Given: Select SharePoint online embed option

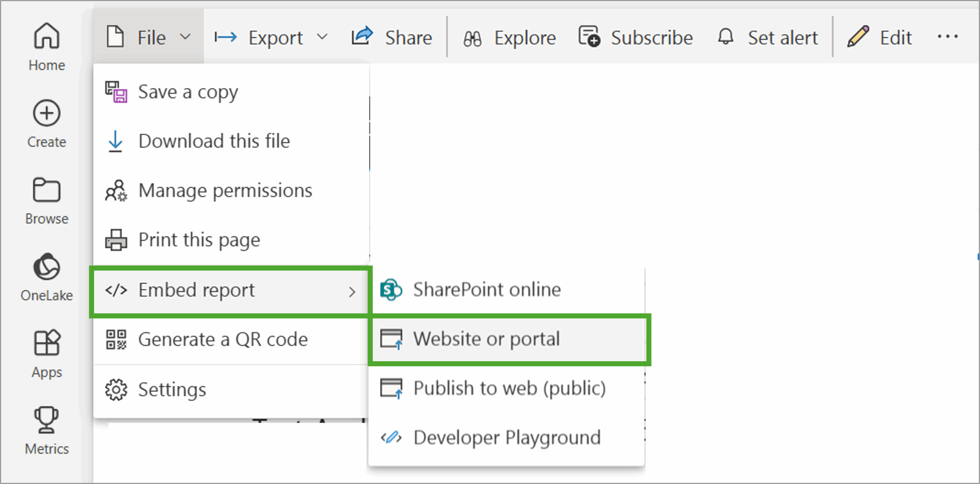Looking at the screenshot, I should pyautogui.click(x=507, y=290).
